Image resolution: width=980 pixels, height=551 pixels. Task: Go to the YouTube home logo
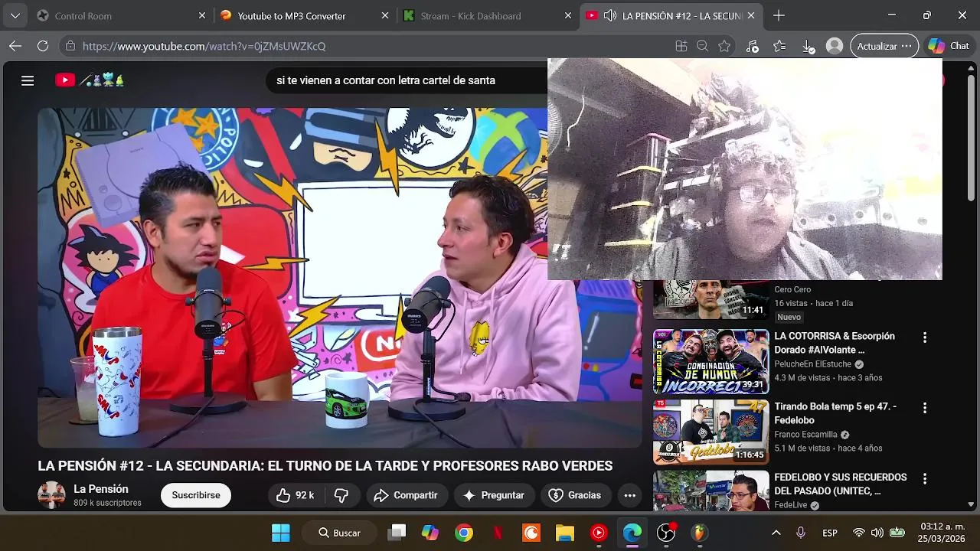(x=90, y=80)
